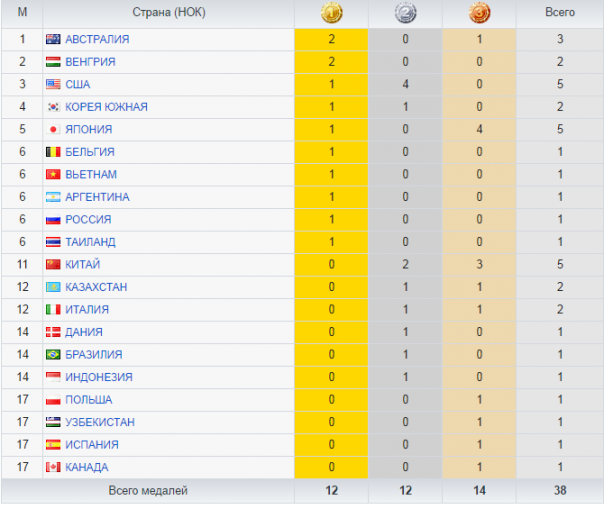
Task: Click the Canada flag icon
Action: [54, 467]
